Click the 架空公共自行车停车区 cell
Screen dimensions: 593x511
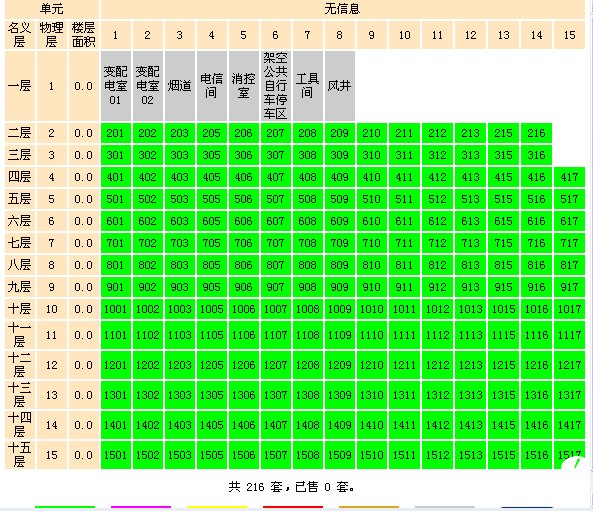click(x=275, y=86)
